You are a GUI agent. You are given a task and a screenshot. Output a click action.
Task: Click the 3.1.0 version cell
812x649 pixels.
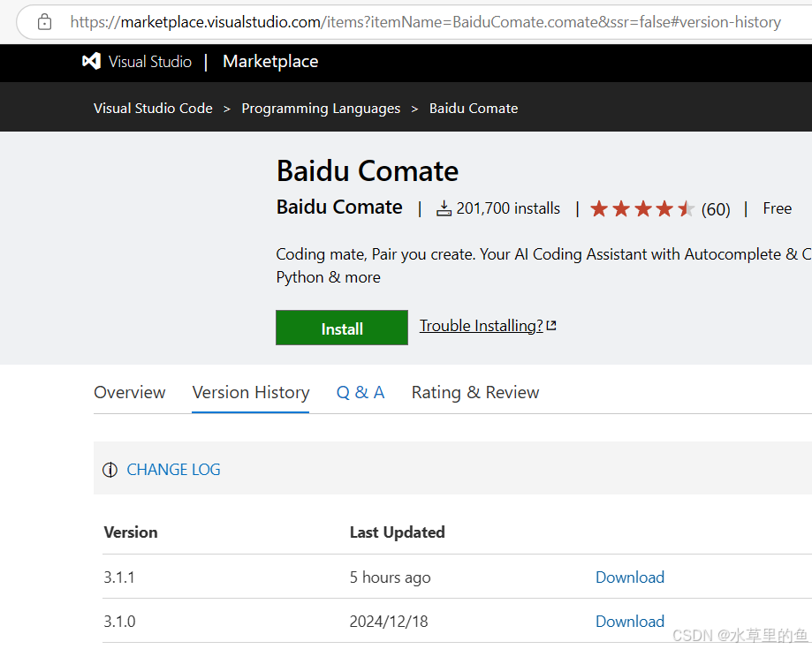pos(119,621)
